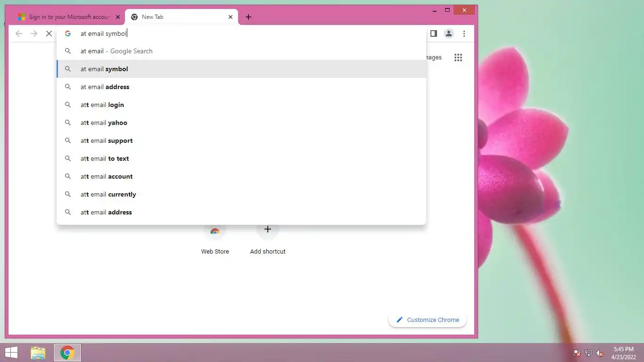Select 'att email account' suggestion
This screenshot has width=644, height=362.
[241, 176]
